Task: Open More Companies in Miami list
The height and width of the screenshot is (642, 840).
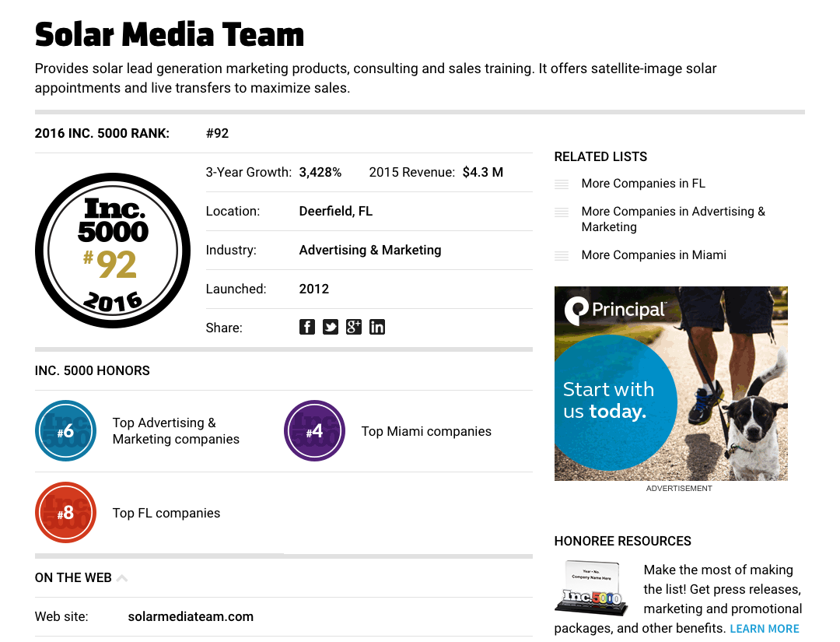Action: click(x=654, y=255)
